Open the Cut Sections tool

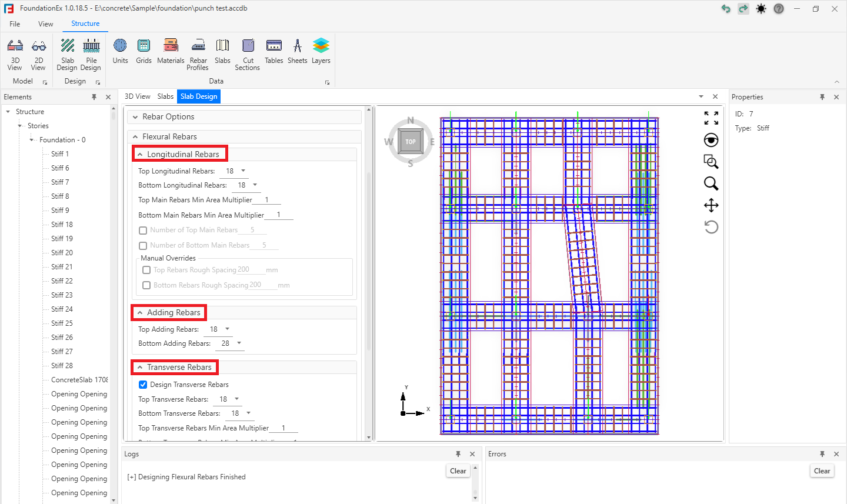coord(248,55)
